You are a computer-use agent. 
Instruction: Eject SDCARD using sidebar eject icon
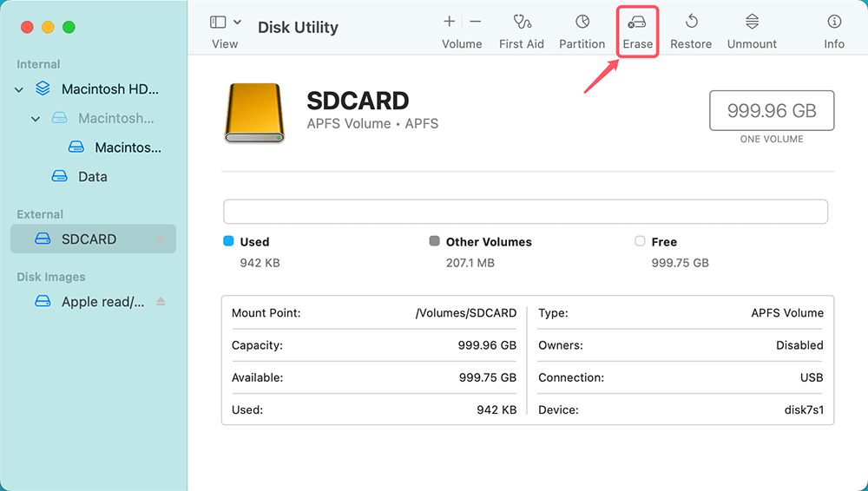[x=160, y=239]
